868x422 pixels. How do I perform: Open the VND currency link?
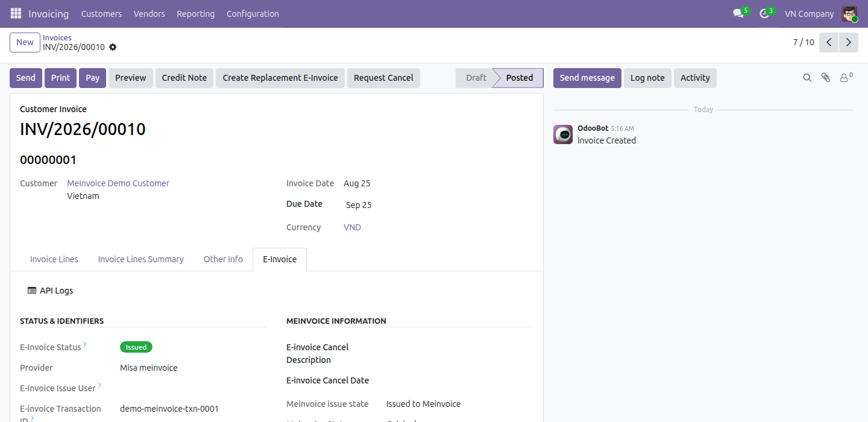(x=352, y=227)
